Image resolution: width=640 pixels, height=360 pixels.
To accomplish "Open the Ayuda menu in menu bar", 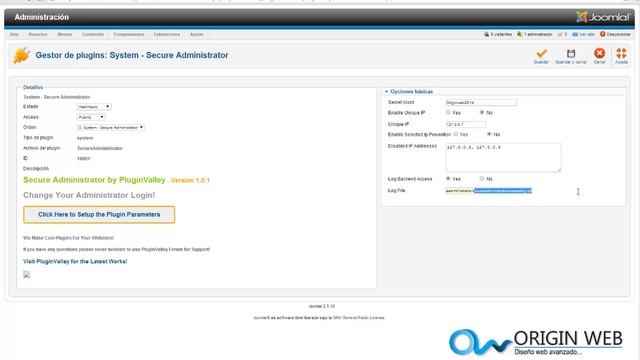I will tap(196, 34).
